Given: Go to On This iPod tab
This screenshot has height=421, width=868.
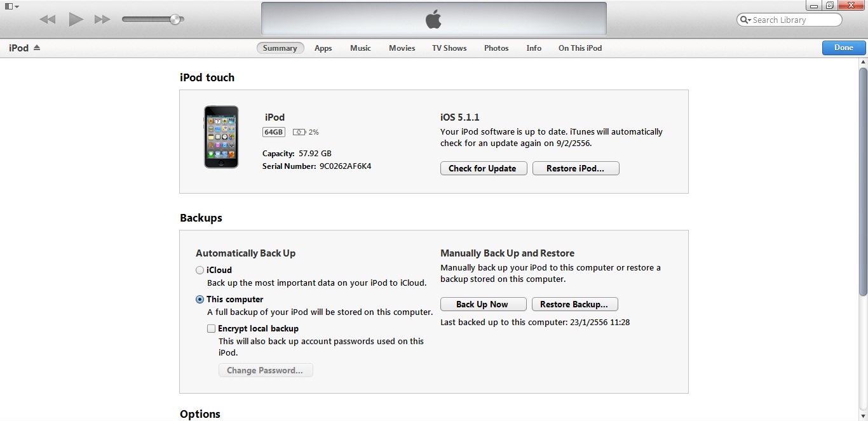Looking at the screenshot, I should point(580,48).
